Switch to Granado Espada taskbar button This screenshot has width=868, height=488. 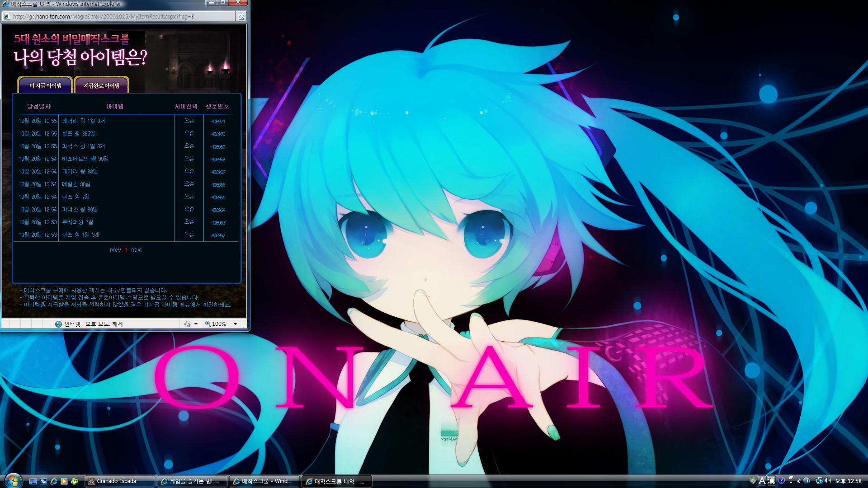coord(120,481)
